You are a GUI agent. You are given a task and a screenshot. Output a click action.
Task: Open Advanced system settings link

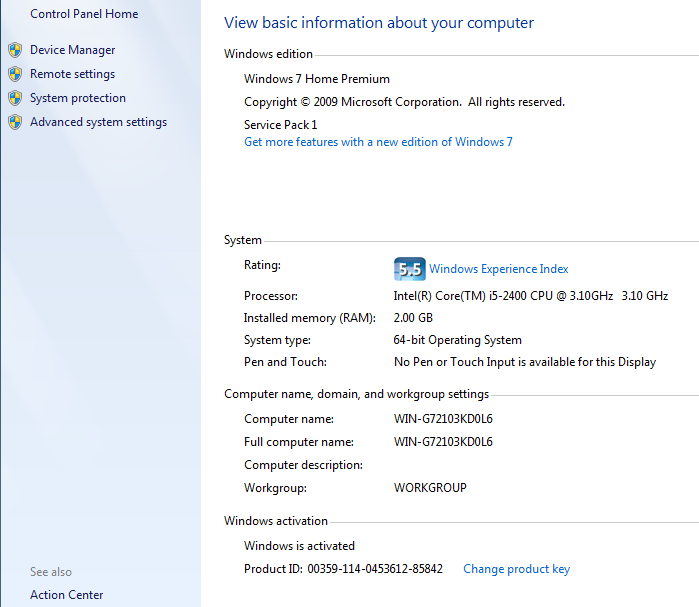tap(99, 122)
